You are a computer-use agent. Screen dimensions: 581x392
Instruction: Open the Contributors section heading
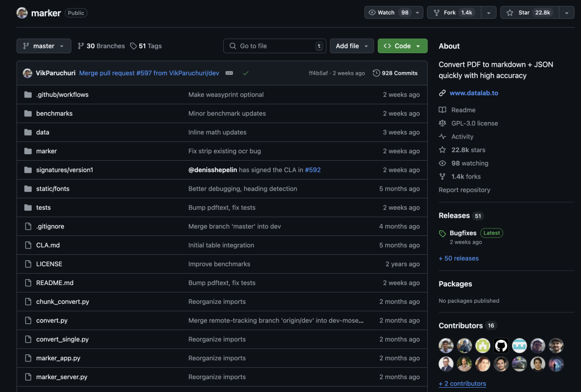click(460, 326)
